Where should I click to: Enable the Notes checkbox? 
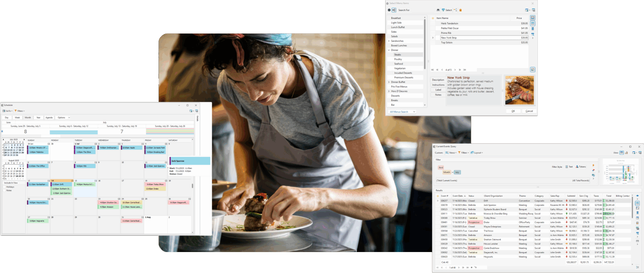pos(5,190)
